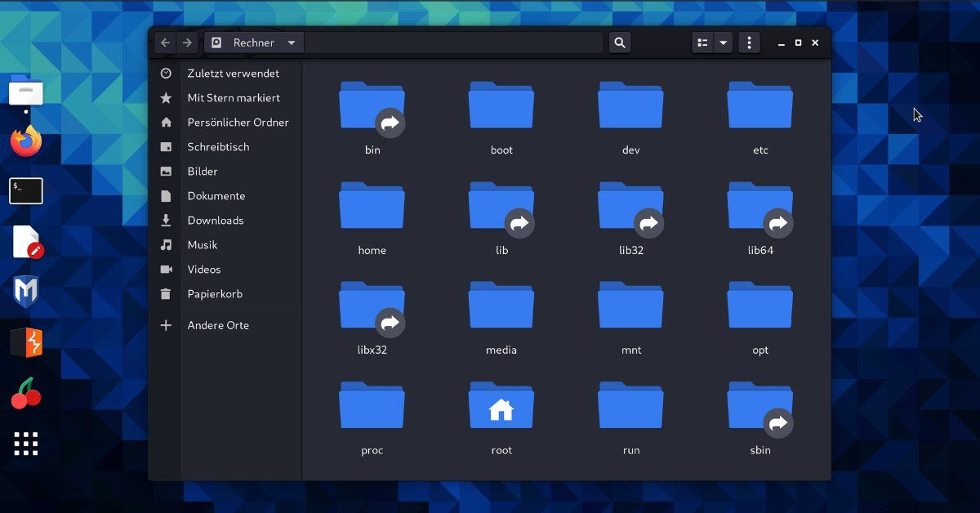This screenshot has width=980, height=513.
Task: Open the boot folder
Action: click(x=501, y=105)
